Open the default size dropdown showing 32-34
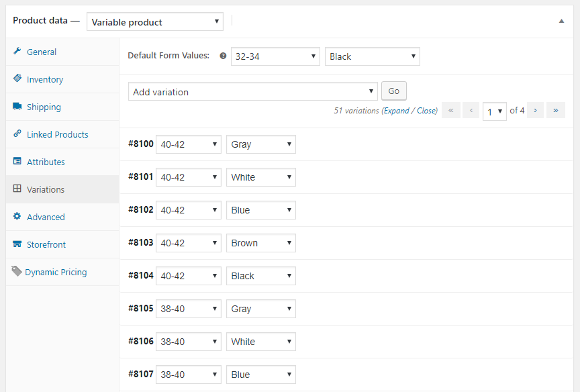This screenshot has width=580, height=392. [x=275, y=56]
